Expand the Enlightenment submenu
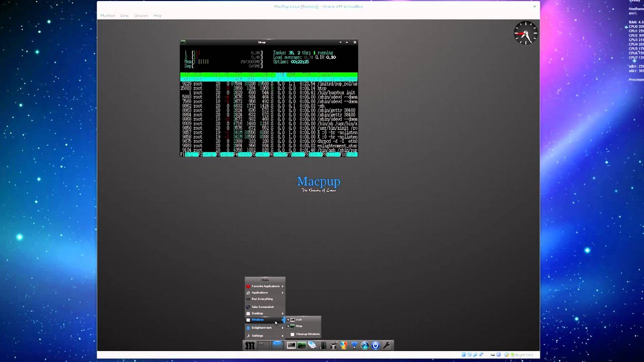The width and height of the screenshot is (644, 362). [x=265, y=328]
